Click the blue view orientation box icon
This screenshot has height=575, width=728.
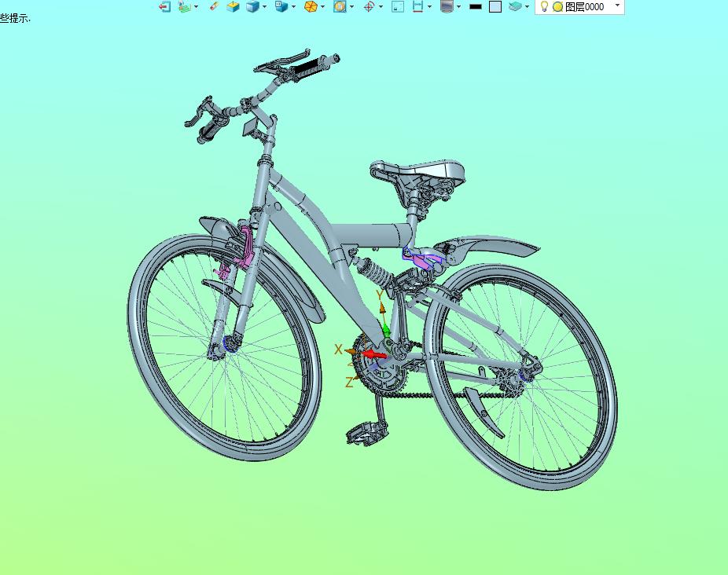coord(281,6)
